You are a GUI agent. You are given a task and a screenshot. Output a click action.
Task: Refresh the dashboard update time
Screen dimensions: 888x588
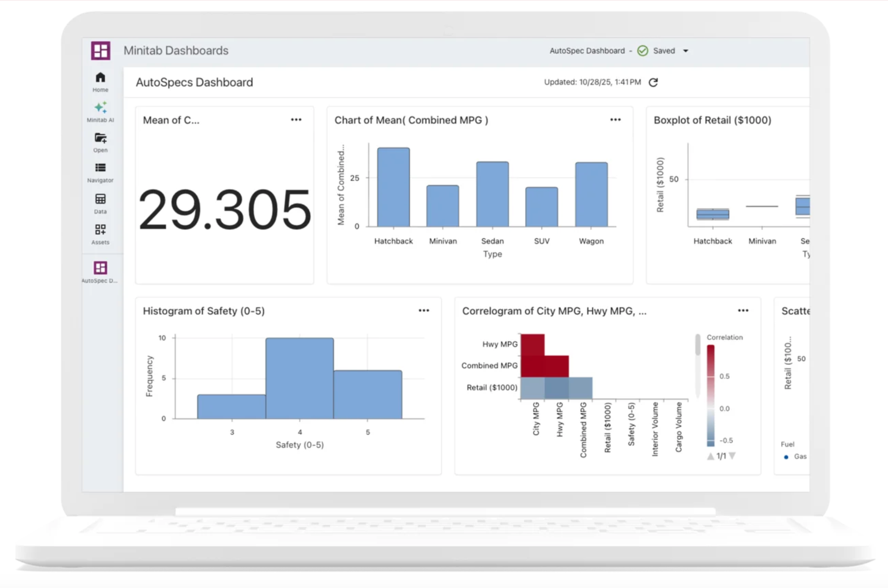(x=653, y=82)
